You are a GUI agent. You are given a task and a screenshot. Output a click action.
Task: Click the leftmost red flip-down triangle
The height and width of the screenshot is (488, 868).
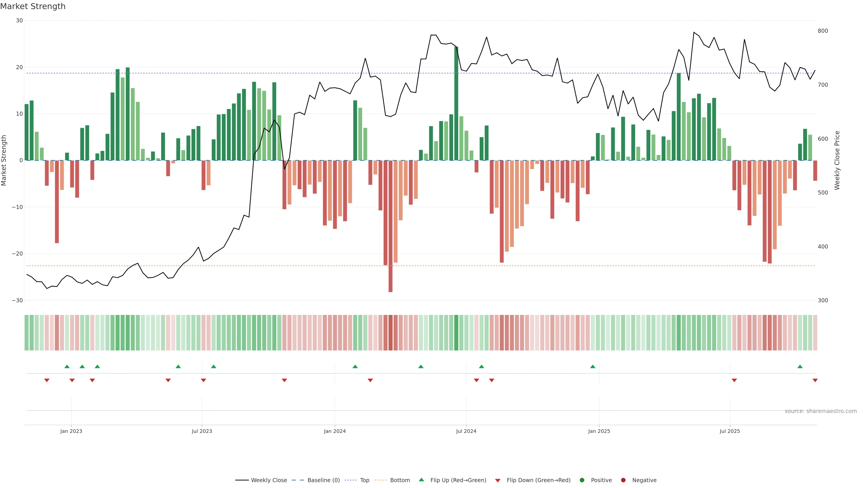(x=47, y=380)
